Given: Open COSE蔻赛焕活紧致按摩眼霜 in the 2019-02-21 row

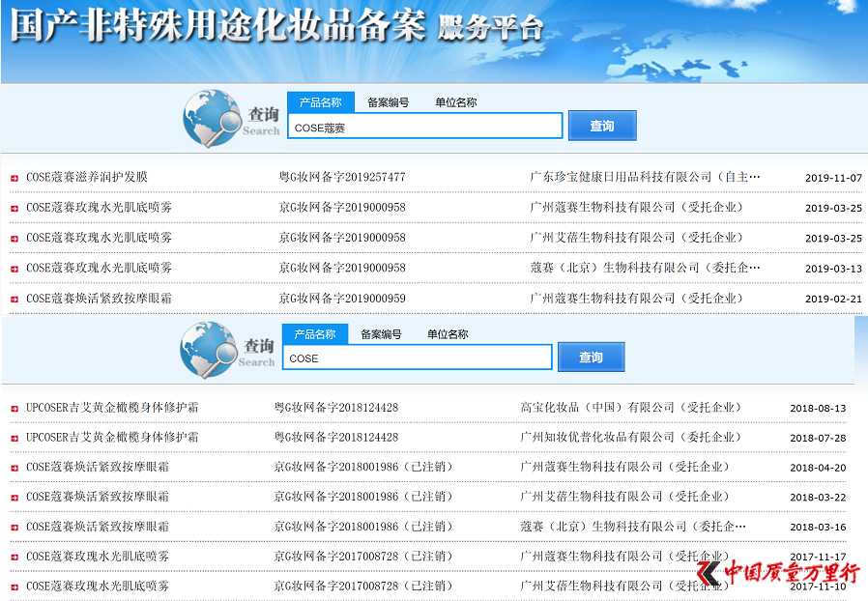Looking at the screenshot, I should (x=100, y=299).
